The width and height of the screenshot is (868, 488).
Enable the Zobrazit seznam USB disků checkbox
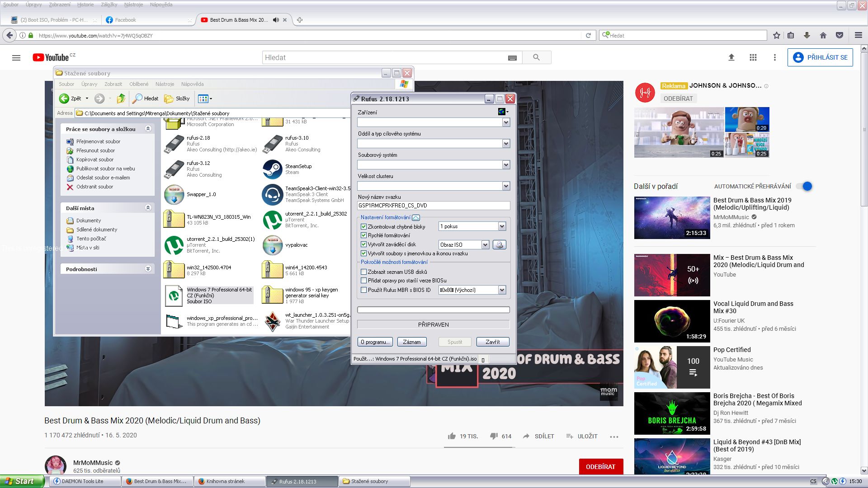[363, 272]
